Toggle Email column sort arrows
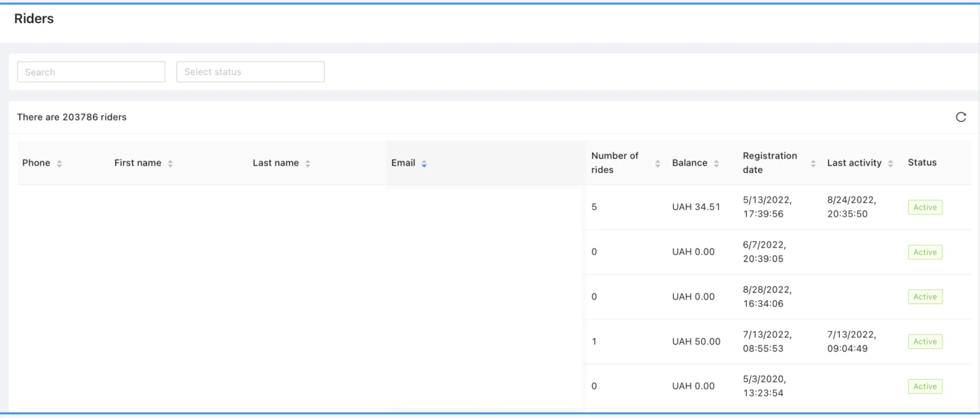This screenshot has width=980, height=418. coord(424,164)
